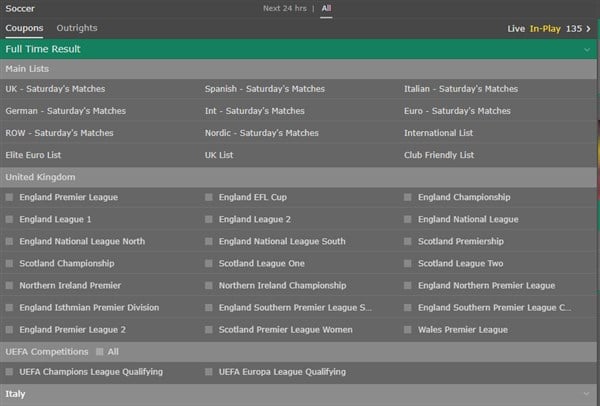600x406 pixels.
Task: Click the 135 in-play count
Action: [x=574, y=29]
